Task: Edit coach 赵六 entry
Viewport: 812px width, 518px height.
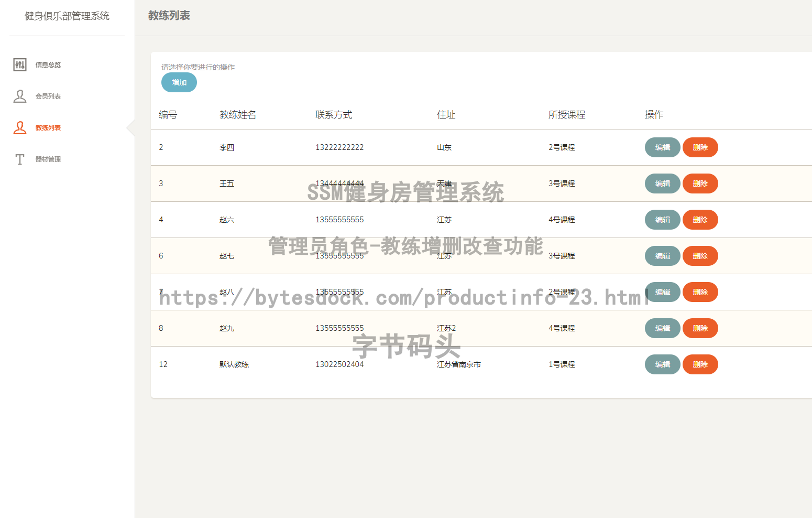Action: coord(662,220)
